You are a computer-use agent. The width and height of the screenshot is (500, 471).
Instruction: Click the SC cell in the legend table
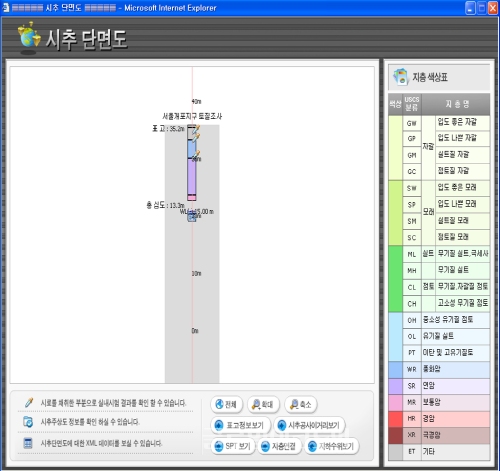[412, 237]
